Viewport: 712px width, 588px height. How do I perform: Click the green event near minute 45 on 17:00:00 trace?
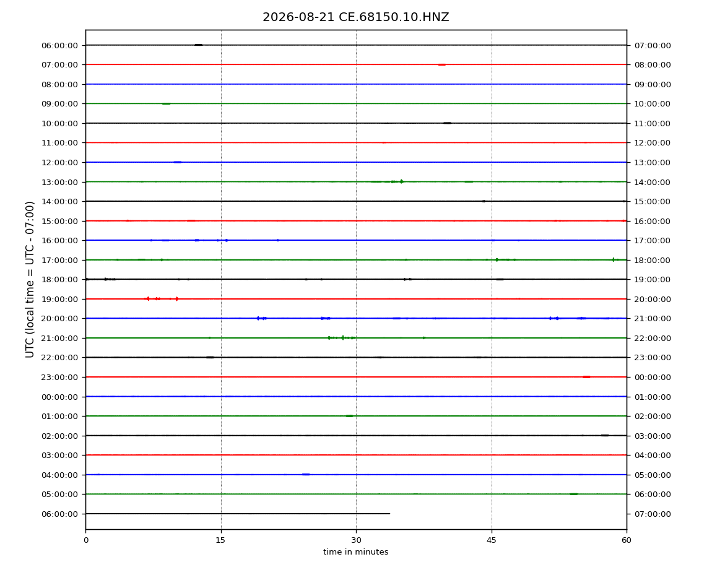point(505,260)
